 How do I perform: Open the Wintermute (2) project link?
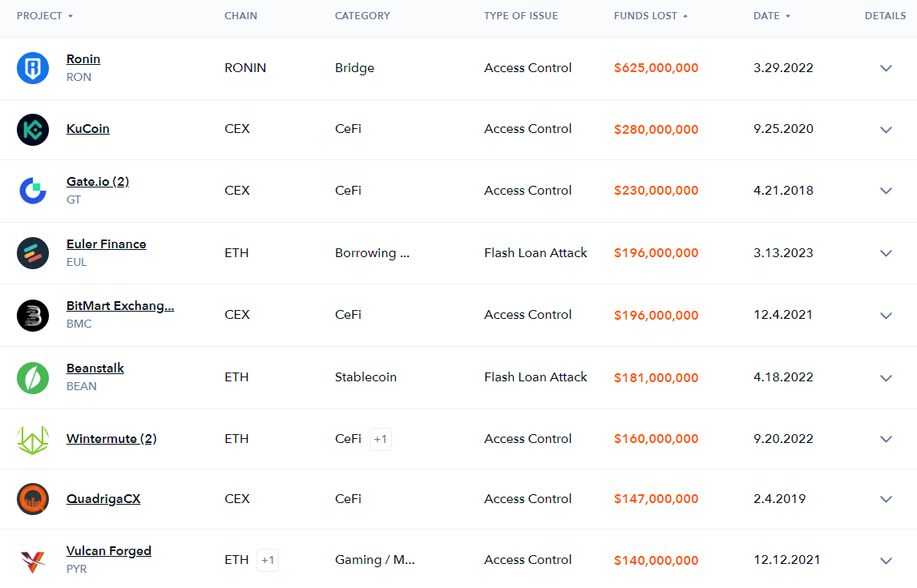click(111, 438)
